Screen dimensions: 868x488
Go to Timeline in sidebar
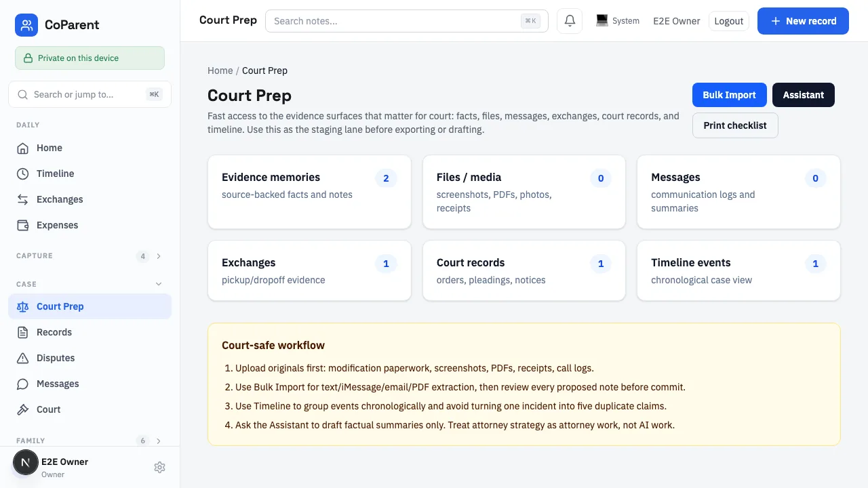[90, 174]
